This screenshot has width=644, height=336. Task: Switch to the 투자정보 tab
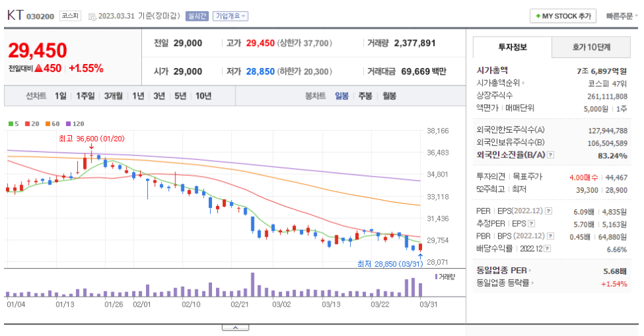[x=512, y=47]
